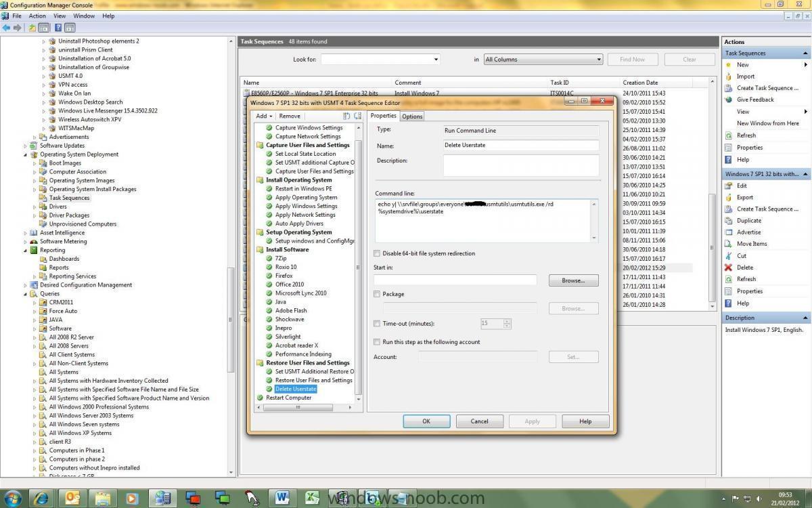Click inside the Start in text field

(455, 280)
